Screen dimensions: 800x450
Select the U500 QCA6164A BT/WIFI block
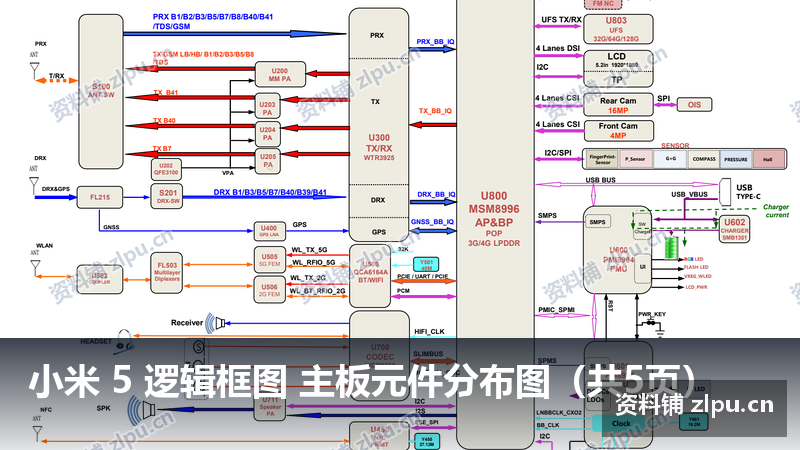coord(370,276)
